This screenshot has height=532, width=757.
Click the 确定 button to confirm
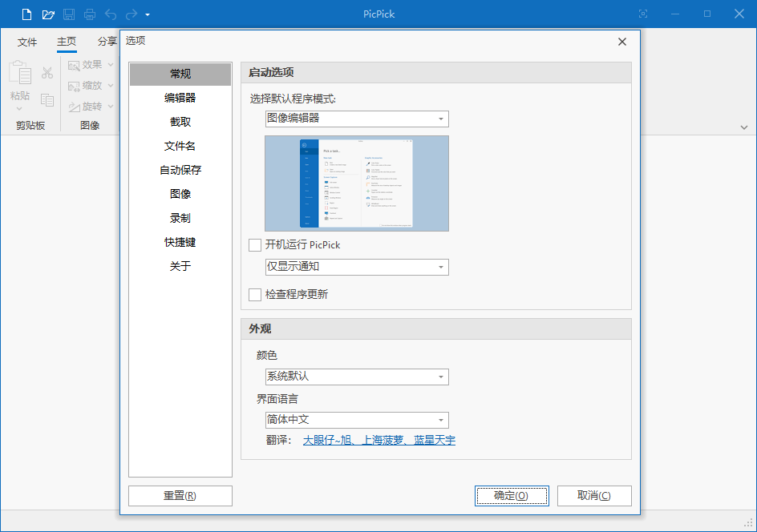(512, 496)
